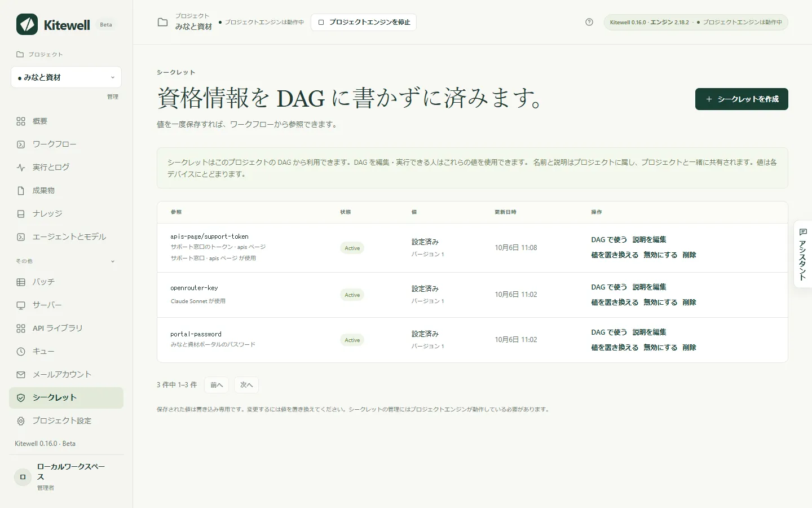This screenshot has height=508, width=812.
Task: Click シークレットを作成 button
Action: [x=742, y=99]
